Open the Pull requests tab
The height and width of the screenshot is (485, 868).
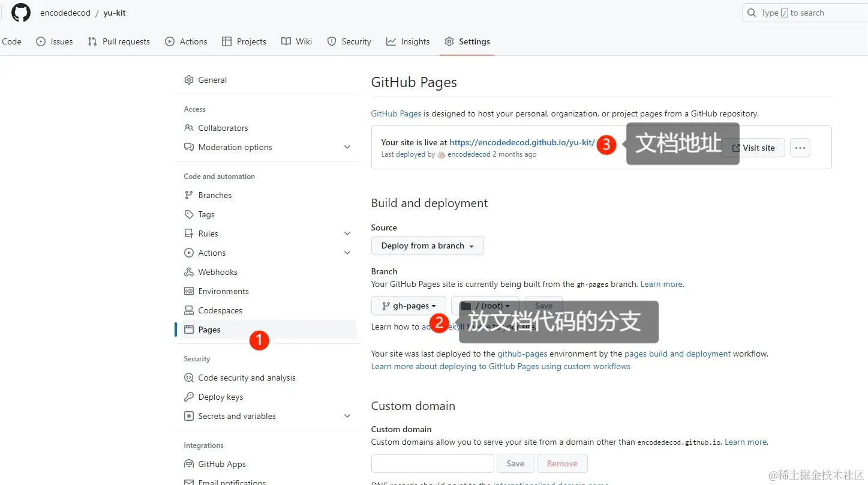[x=119, y=41]
